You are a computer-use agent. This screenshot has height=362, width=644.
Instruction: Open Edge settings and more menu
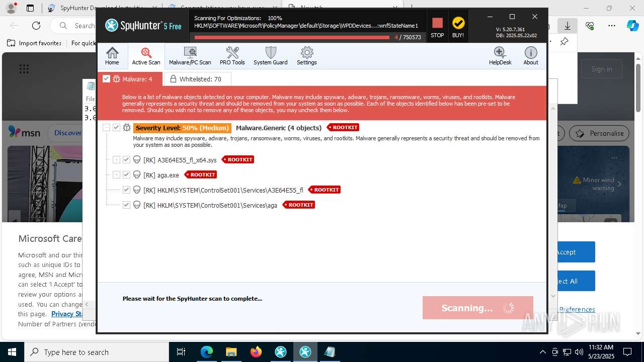(611, 25)
